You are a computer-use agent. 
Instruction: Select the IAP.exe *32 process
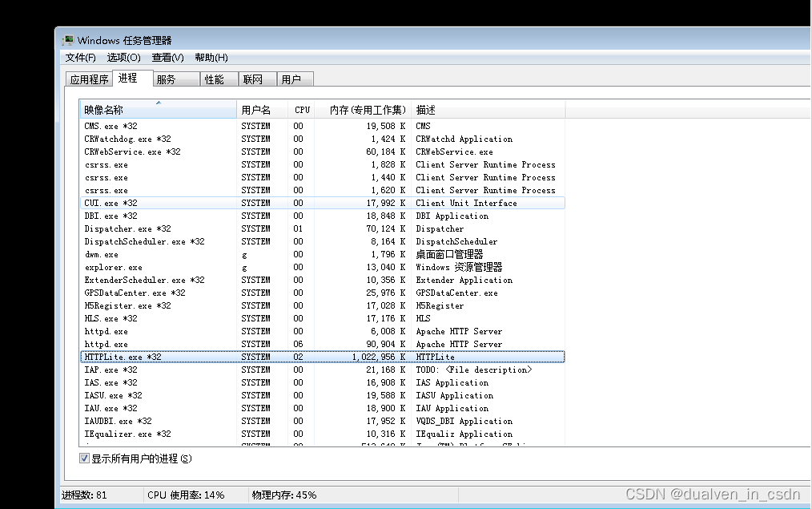tap(322, 370)
